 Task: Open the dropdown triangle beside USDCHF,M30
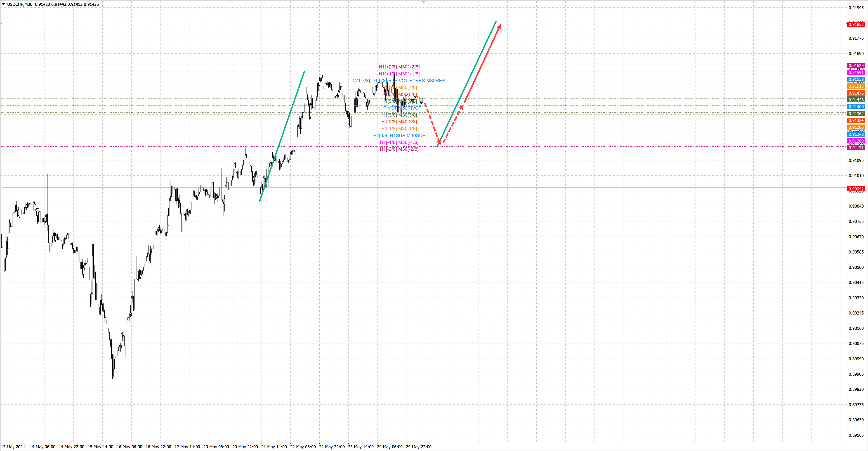pos(3,4)
